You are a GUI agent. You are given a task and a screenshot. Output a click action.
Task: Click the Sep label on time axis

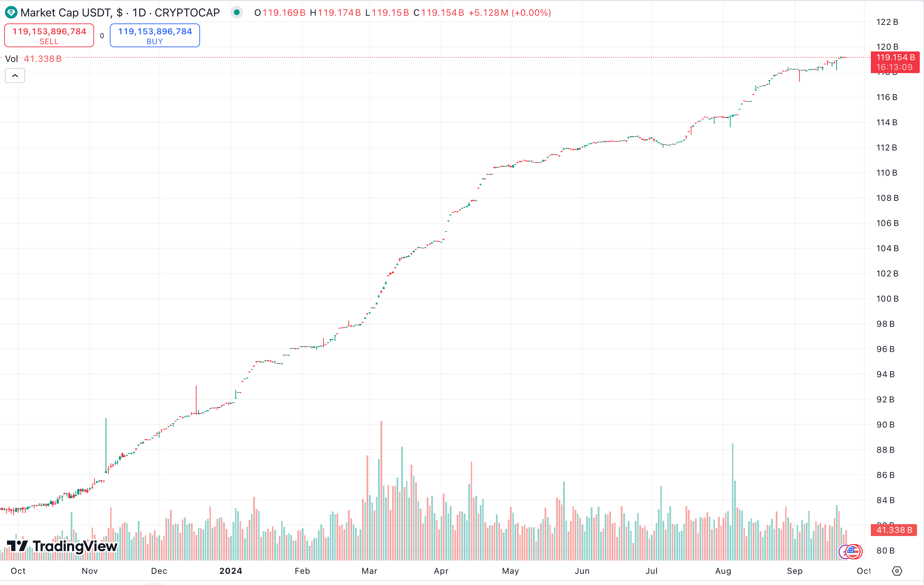795,571
